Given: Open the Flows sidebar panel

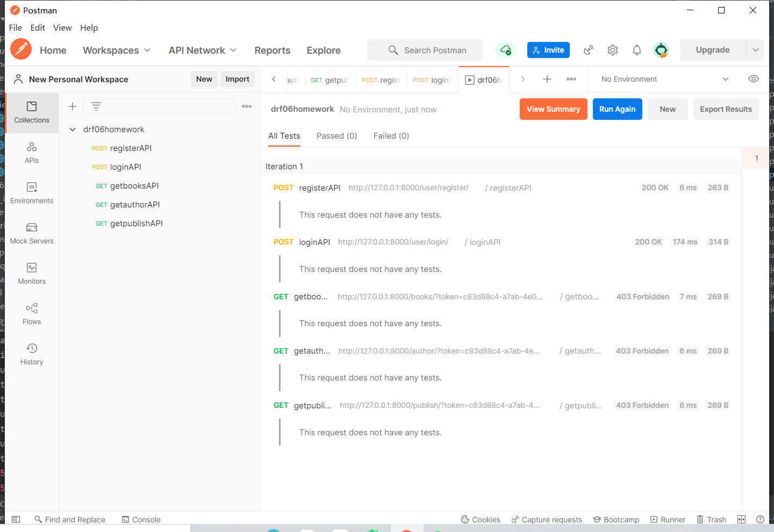Looking at the screenshot, I should (32, 314).
